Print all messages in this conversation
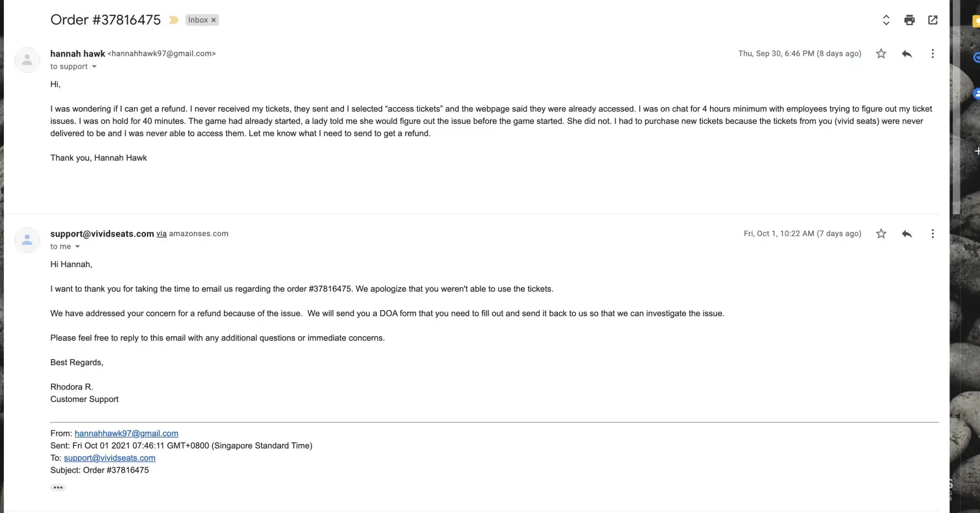The image size is (980, 513). pos(909,20)
